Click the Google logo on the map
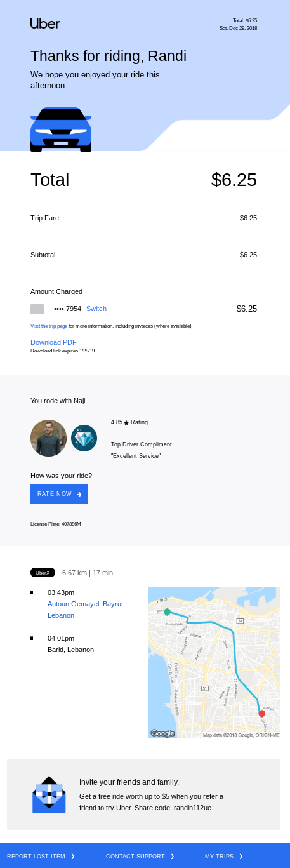Screen dimensions: 290x868 tap(162, 733)
